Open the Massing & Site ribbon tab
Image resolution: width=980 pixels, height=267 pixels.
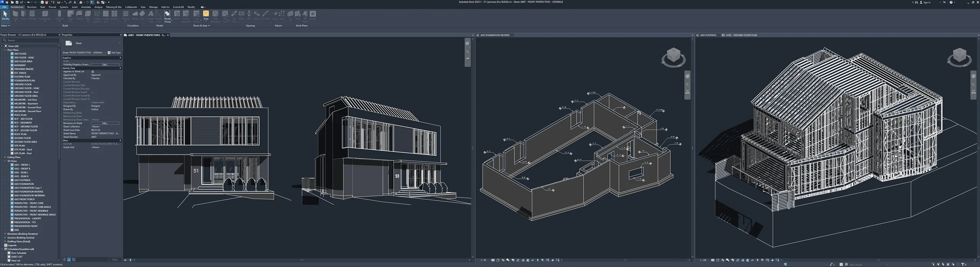coord(114,7)
